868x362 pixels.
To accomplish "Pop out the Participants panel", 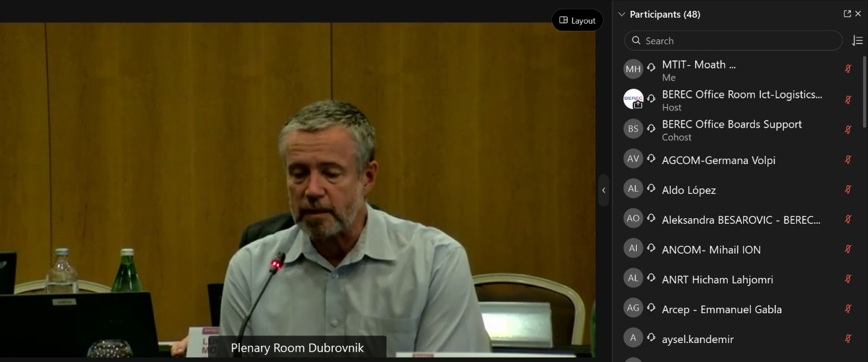I will click(x=847, y=14).
